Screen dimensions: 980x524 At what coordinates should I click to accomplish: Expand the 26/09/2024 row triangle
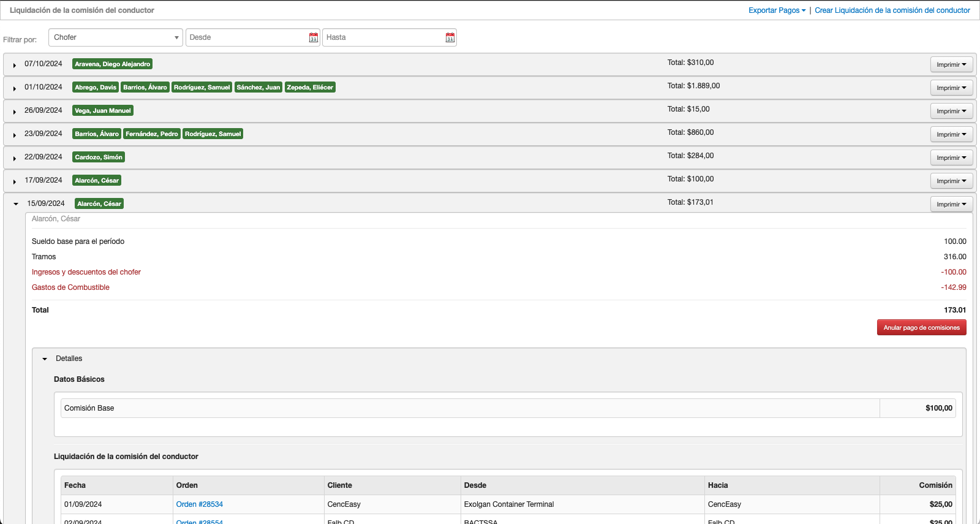[x=15, y=112]
